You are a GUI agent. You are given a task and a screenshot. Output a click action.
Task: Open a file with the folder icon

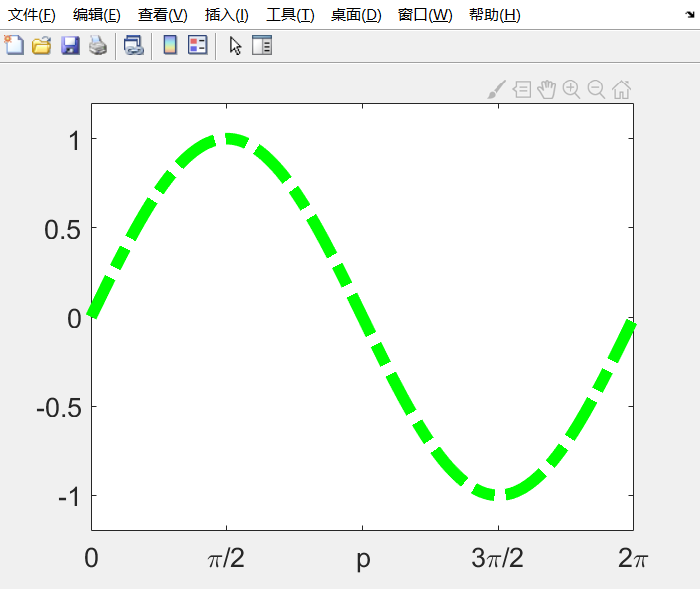pos(42,46)
